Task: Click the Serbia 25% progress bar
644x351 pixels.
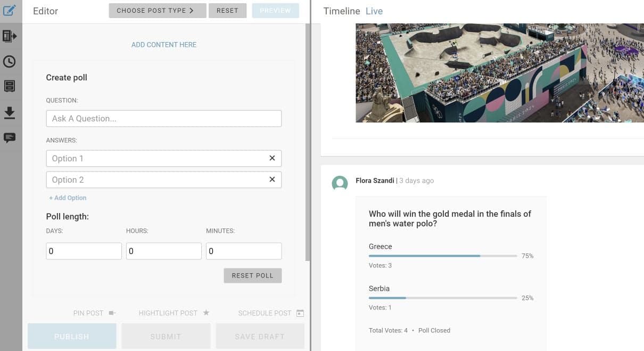Action: [443, 298]
